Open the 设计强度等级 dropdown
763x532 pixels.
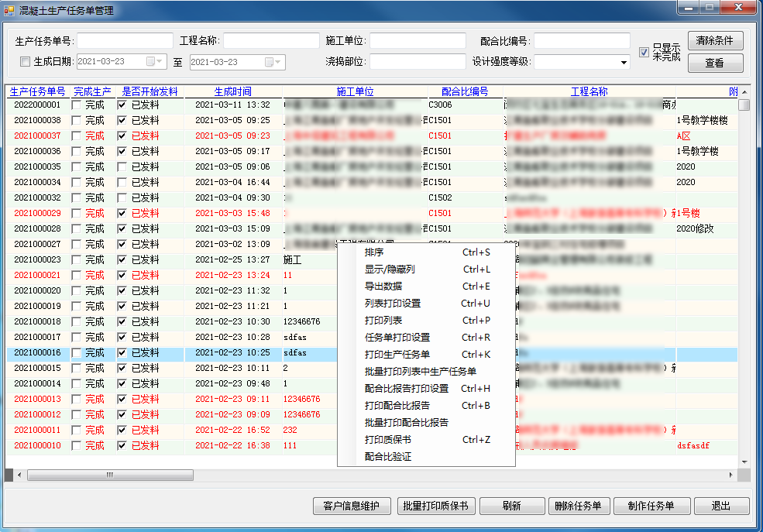coord(624,62)
